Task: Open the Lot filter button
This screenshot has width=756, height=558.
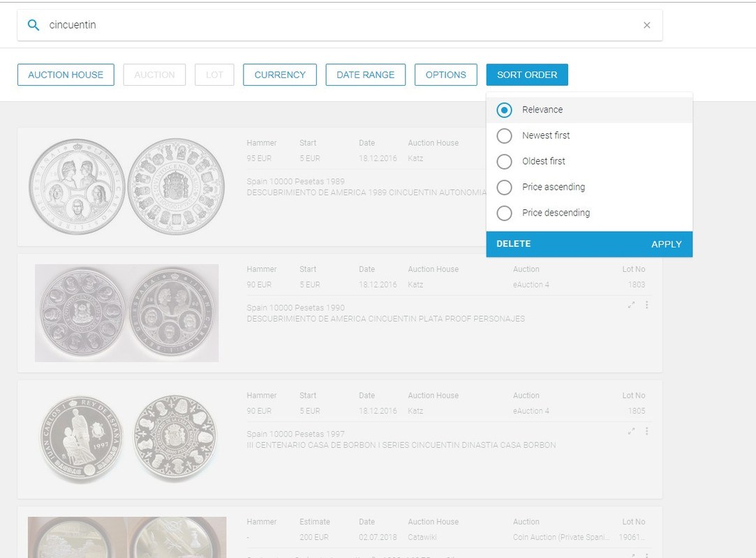Action: point(214,75)
